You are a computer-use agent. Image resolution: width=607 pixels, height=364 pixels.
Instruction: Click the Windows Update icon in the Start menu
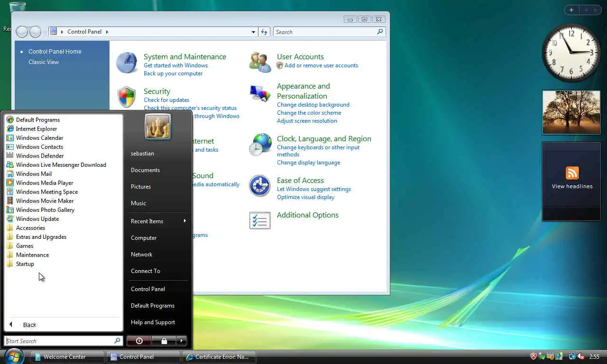(10, 219)
